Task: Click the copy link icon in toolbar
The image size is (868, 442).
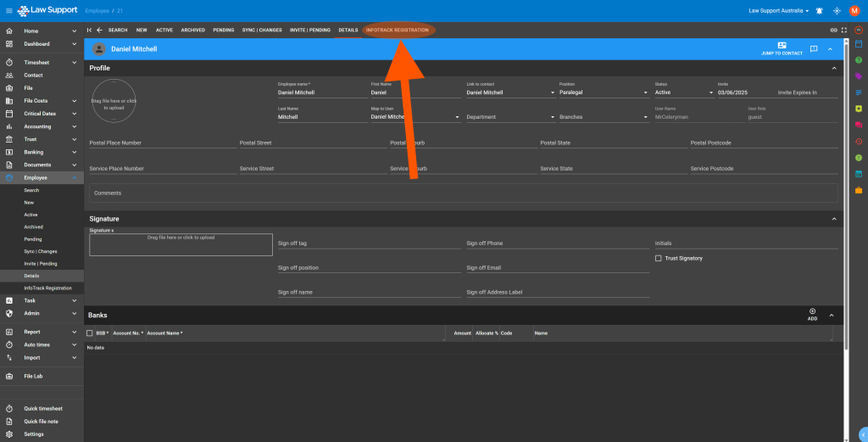Action: coord(833,30)
